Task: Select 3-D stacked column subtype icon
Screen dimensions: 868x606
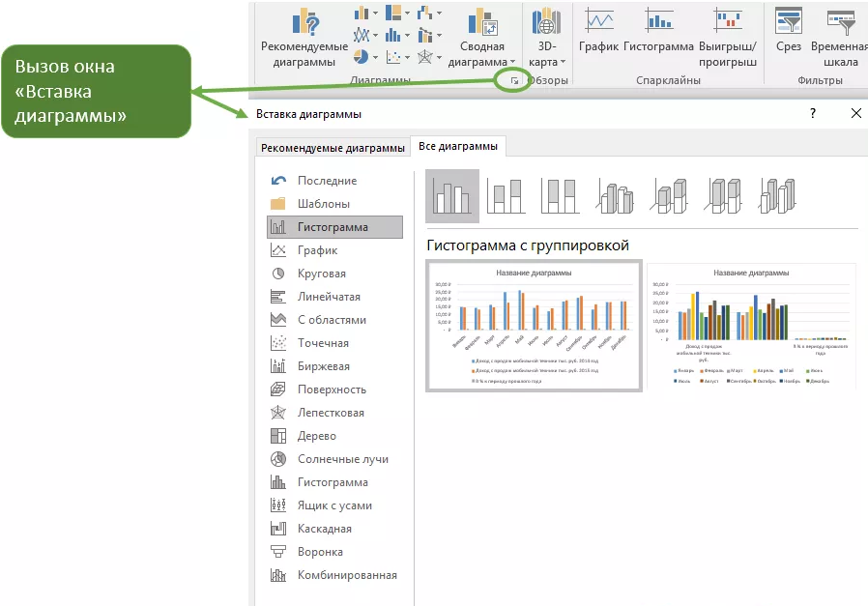Action: click(669, 196)
